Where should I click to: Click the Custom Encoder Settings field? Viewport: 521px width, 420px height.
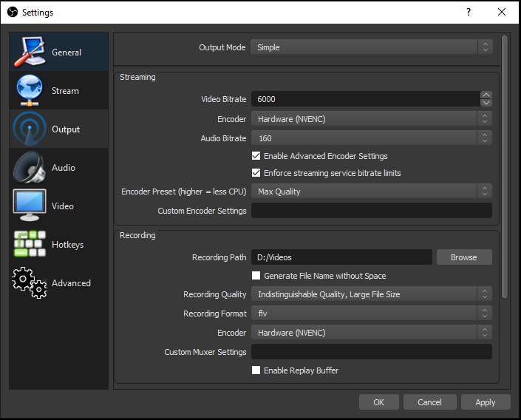371,211
